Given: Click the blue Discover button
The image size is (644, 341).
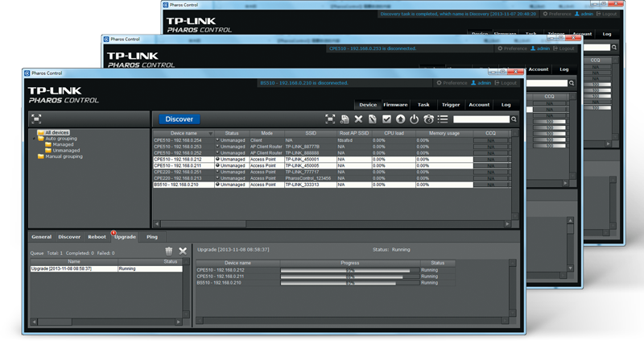Looking at the screenshot, I should (x=179, y=119).
